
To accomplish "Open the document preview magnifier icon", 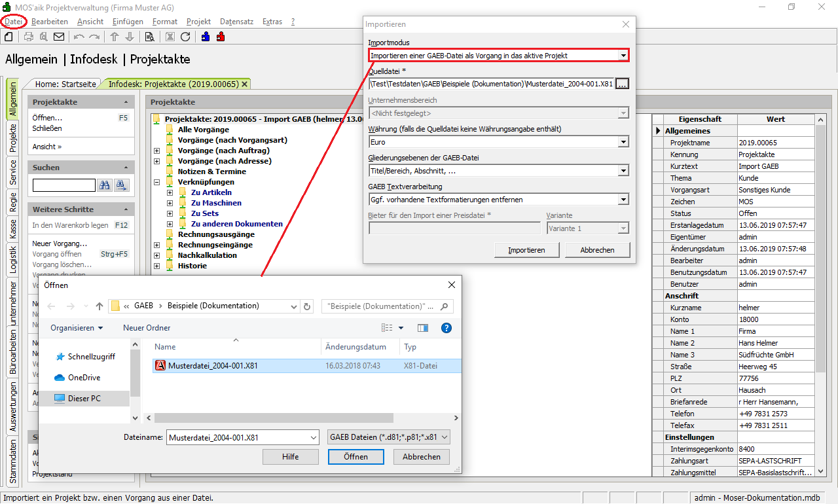I will click(x=149, y=37).
